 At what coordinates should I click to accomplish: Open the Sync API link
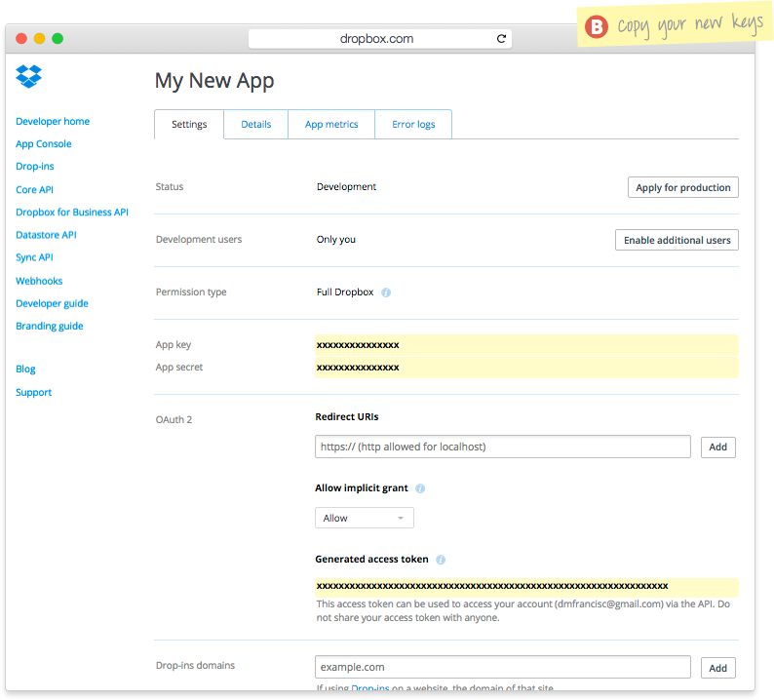coord(34,257)
